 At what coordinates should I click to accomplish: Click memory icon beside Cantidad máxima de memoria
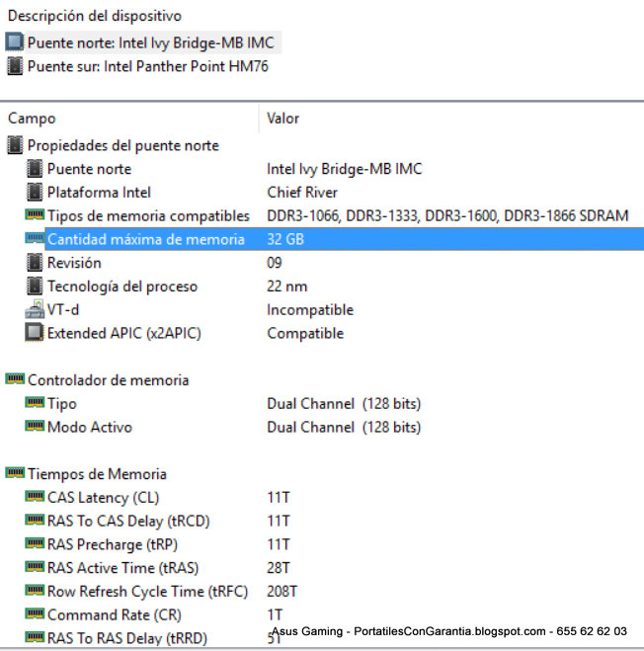[x=35, y=239]
